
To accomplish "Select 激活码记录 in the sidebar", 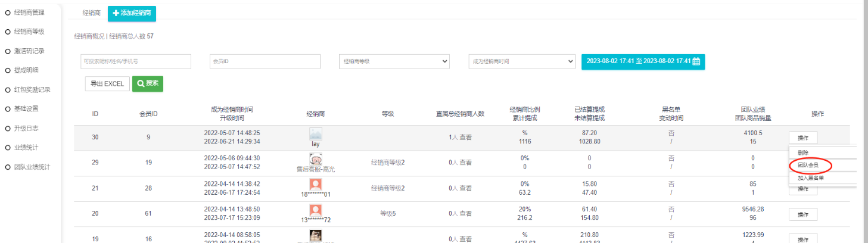I will (29, 51).
